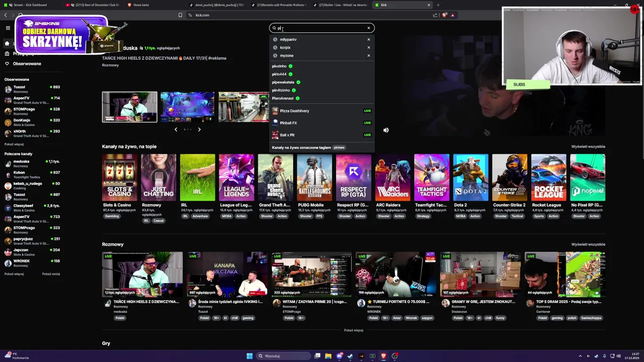The width and height of the screenshot is (644, 362).
Task: Open Just Chatting Rozmowy category card
Action: 158,177
